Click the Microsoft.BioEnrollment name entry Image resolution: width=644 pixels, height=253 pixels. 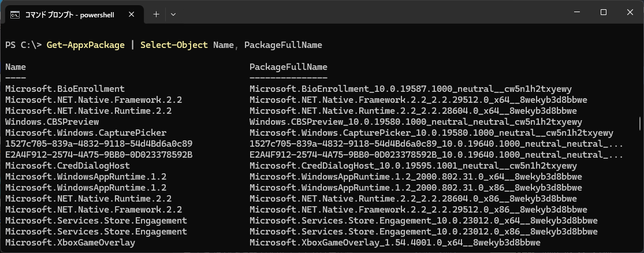tap(65, 89)
